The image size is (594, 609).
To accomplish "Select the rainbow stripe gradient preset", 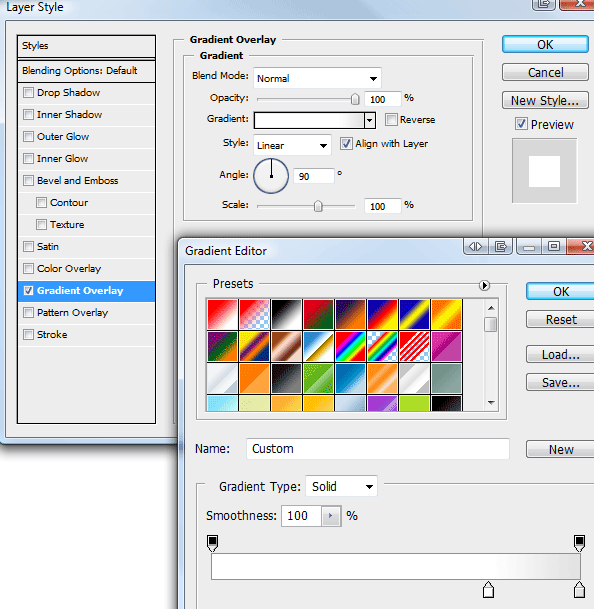I will coord(350,346).
